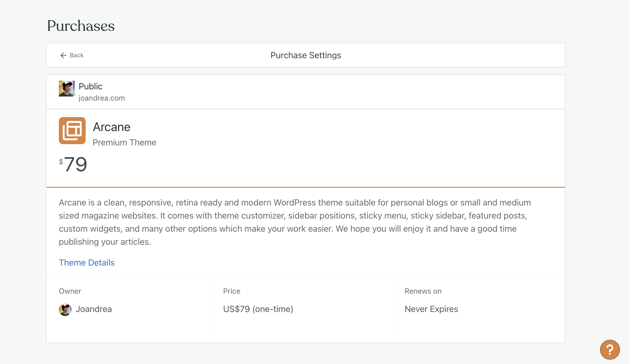Click the Public site avatar thumbnail

(x=67, y=89)
